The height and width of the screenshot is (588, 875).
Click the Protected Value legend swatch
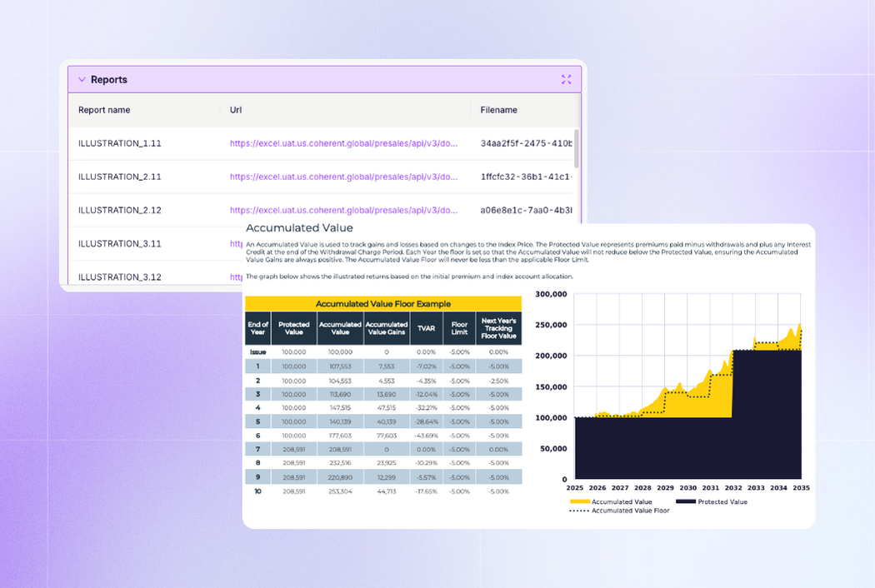(685, 502)
